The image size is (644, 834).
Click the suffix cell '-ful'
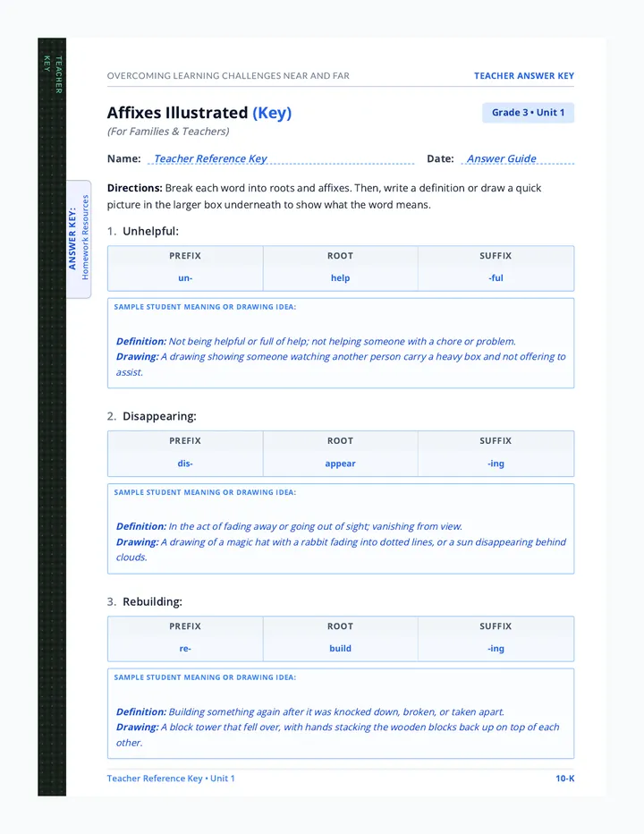pos(496,277)
